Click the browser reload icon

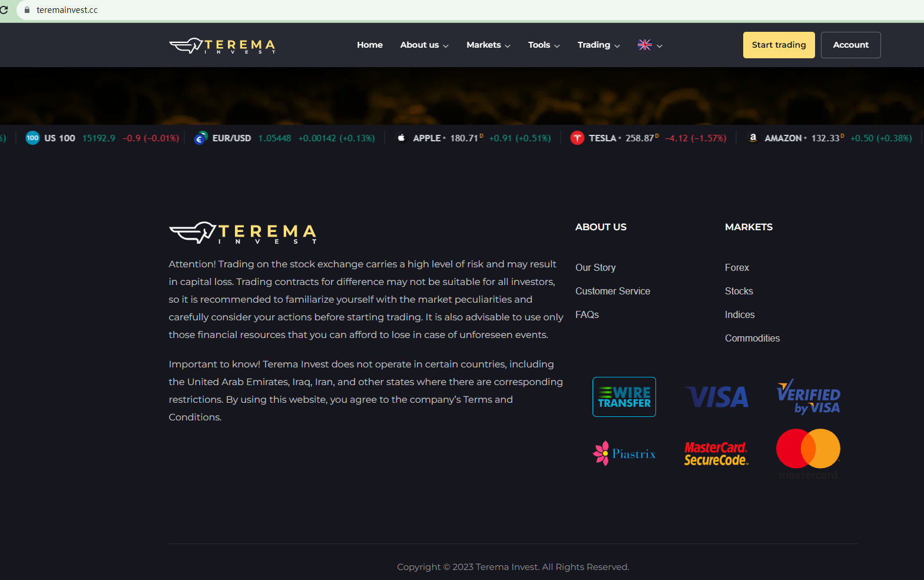click(4, 10)
